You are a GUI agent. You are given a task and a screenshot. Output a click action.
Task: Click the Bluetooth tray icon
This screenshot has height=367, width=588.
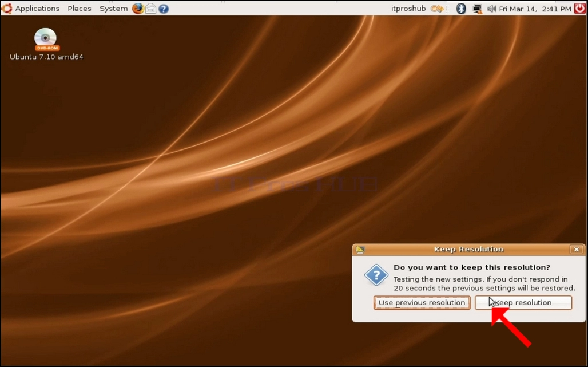click(461, 8)
